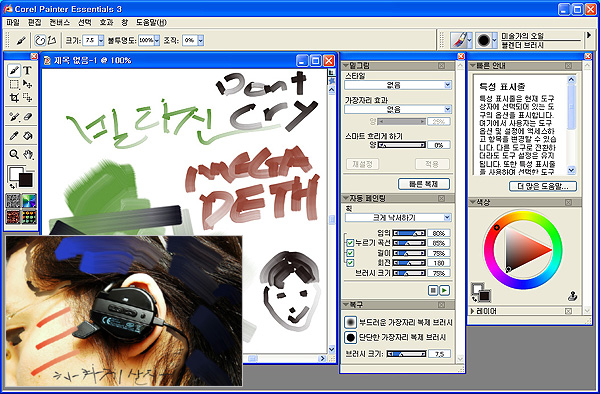Click the headphone photo reference image
Viewport: 600px width, 394px height.
pyautogui.click(x=124, y=311)
